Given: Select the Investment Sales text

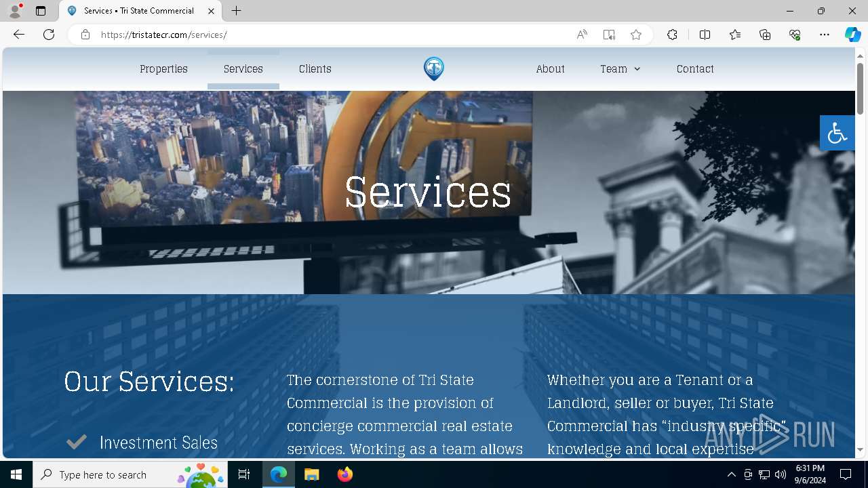Looking at the screenshot, I should pyautogui.click(x=159, y=443).
